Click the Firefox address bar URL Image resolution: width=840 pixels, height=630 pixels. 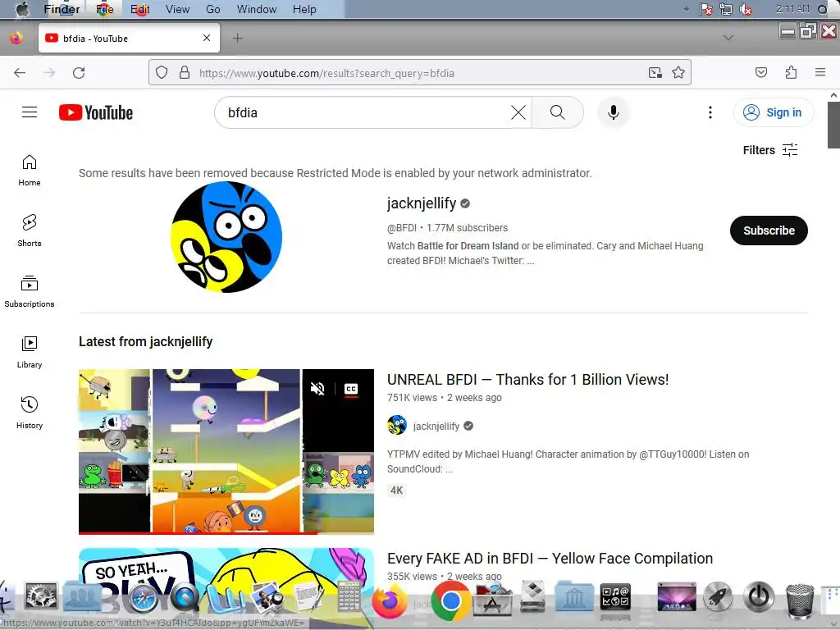pyautogui.click(x=326, y=73)
